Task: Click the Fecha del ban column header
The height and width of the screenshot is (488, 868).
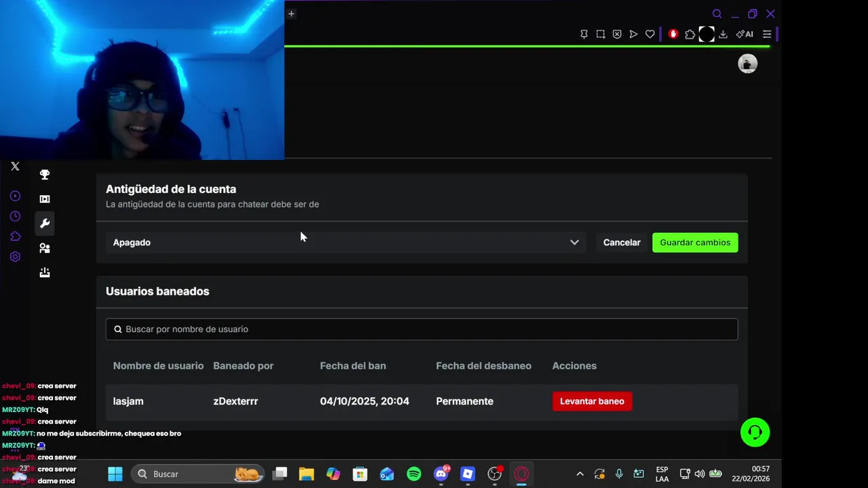Action: [x=353, y=366]
